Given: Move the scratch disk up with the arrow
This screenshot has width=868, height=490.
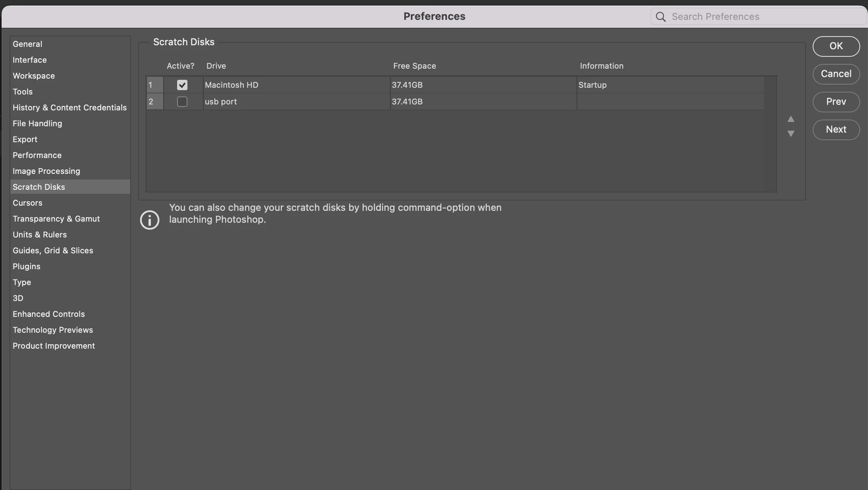Looking at the screenshot, I should [791, 119].
